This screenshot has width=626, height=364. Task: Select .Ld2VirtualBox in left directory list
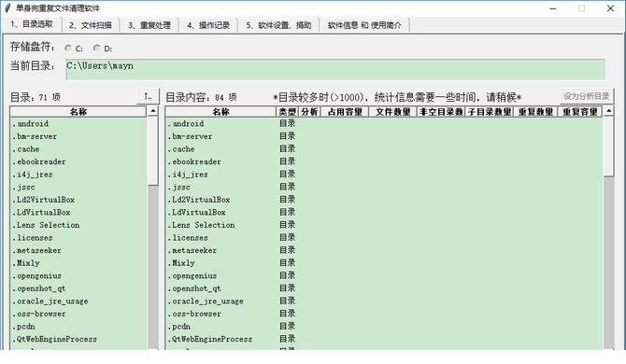tap(78, 200)
